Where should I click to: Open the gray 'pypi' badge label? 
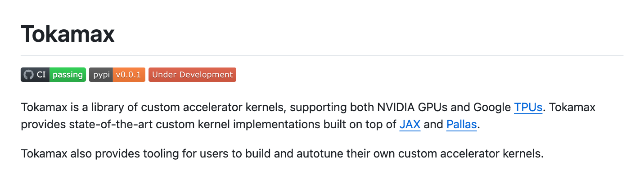pos(101,75)
